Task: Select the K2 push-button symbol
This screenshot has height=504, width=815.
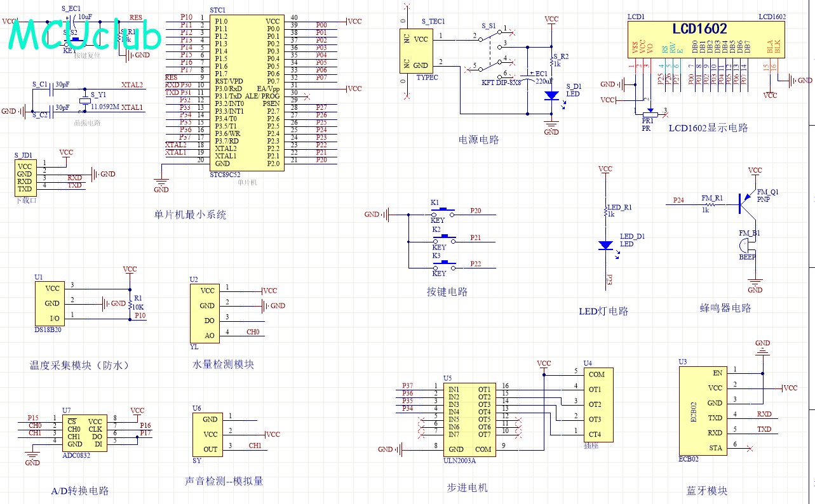Action: point(443,239)
